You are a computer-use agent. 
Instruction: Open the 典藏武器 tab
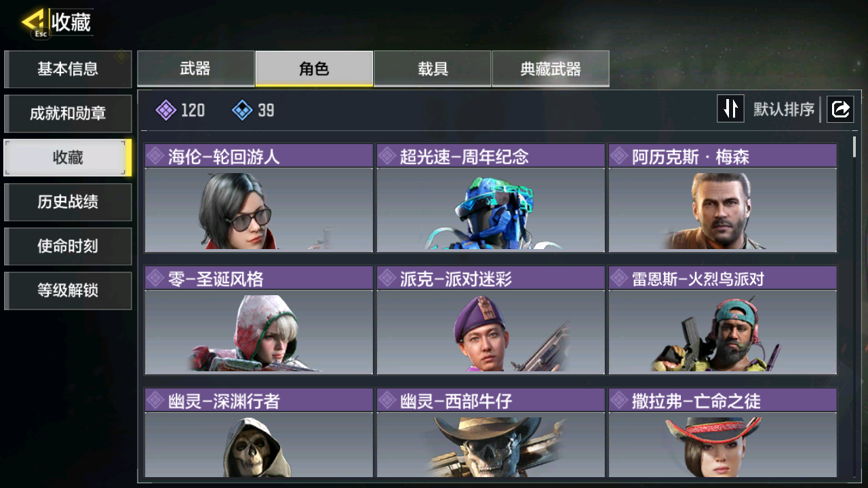click(x=551, y=69)
